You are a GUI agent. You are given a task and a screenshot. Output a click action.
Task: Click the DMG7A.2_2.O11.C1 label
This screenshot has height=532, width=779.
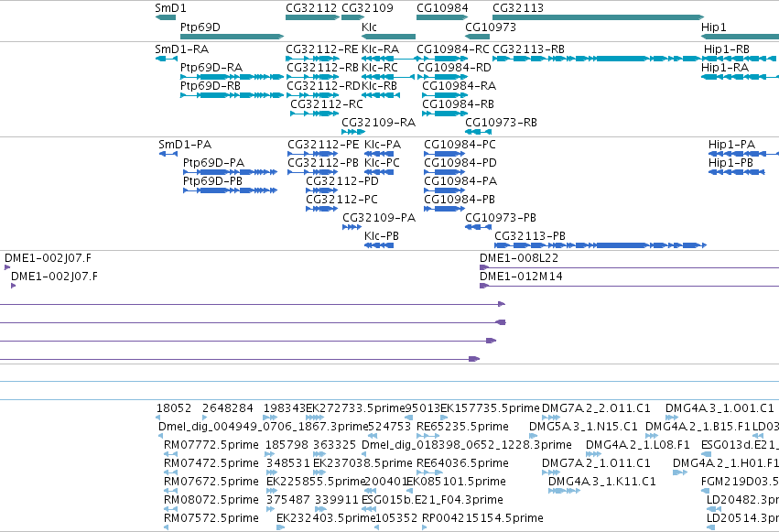(596, 408)
